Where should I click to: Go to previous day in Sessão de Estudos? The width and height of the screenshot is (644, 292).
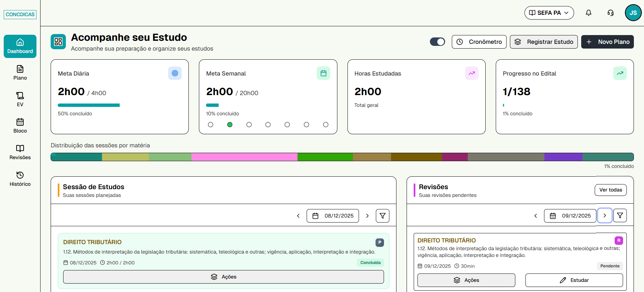[x=298, y=216]
